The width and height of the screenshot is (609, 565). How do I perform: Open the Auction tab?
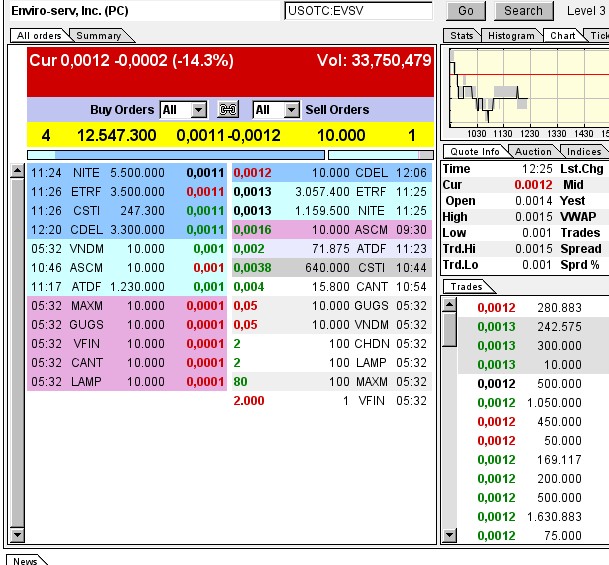tap(533, 151)
